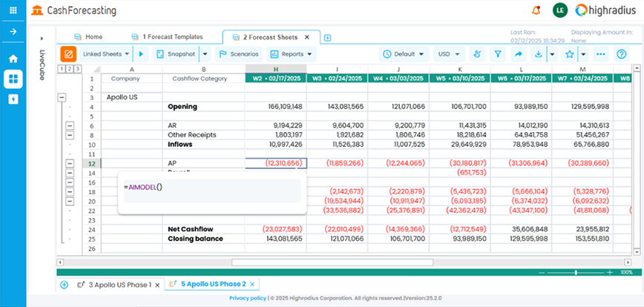
Task: Switch to 1 Forecast Templates tab
Action: click(168, 37)
